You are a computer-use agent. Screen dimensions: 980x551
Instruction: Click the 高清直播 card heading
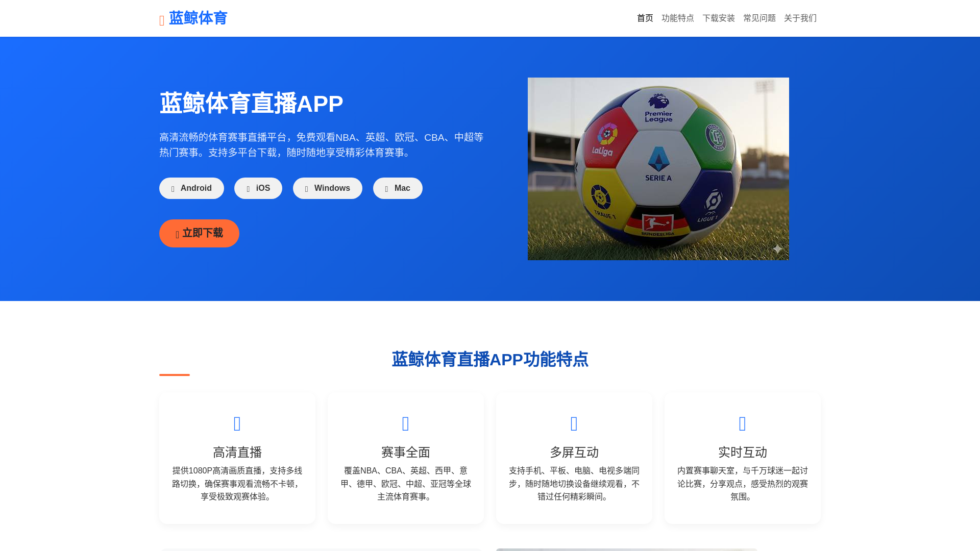237,453
